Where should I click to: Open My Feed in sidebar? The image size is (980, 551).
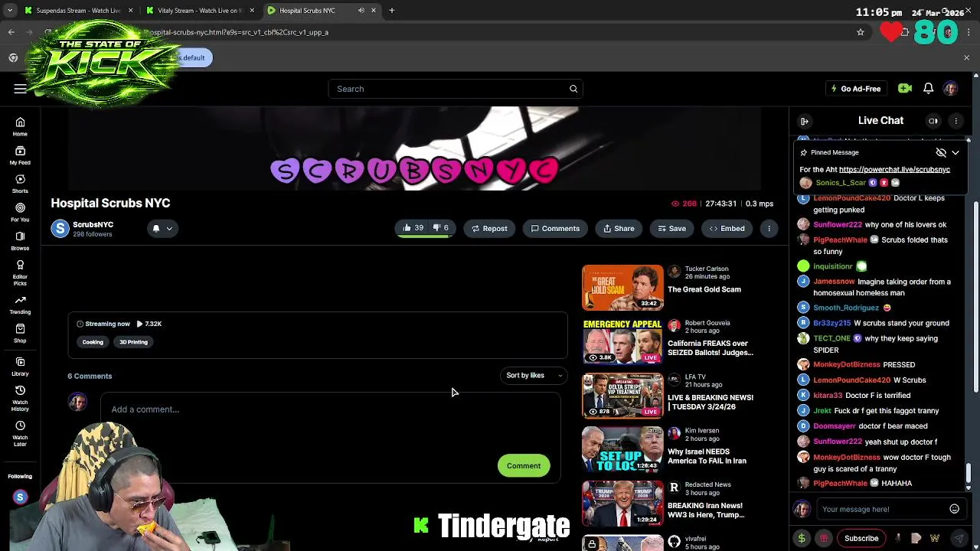(x=20, y=155)
